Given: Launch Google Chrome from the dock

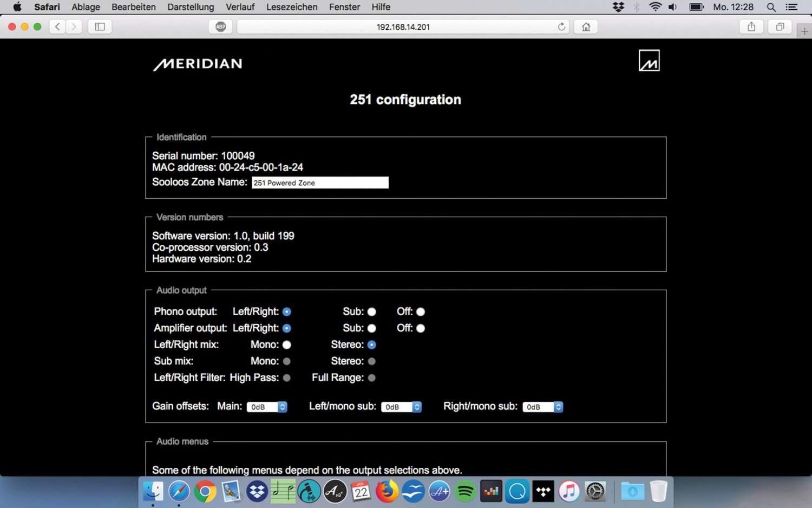Looking at the screenshot, I should click(205, 491).
